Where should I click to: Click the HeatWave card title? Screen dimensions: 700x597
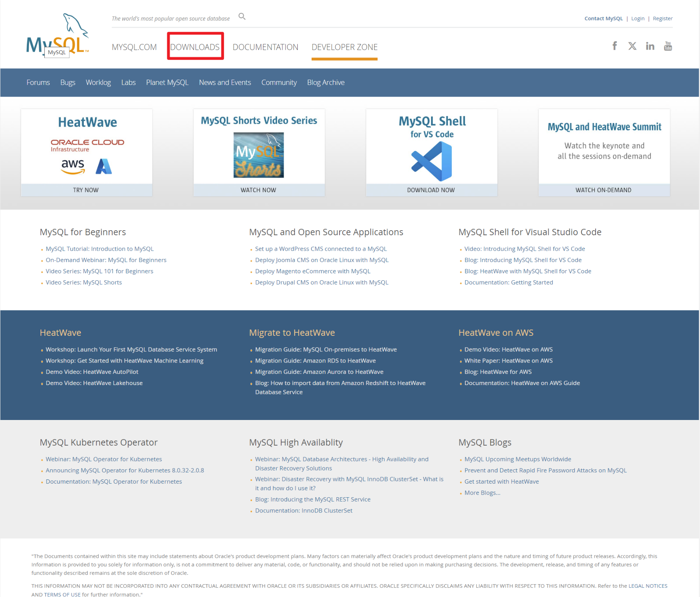pyautogui.click(x=87, y=122)
